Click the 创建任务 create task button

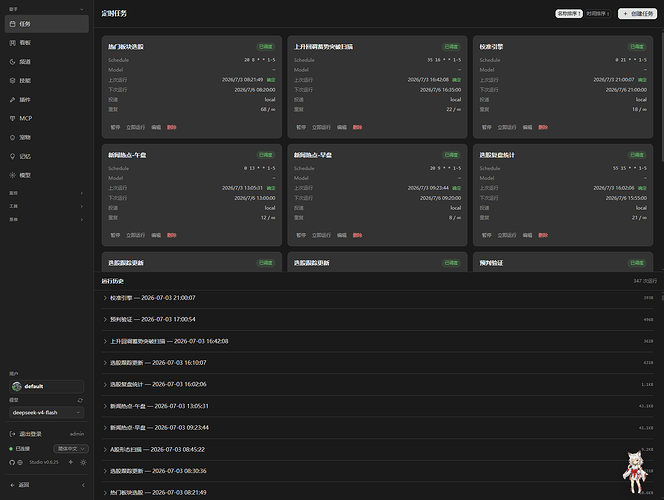point(637,14)
